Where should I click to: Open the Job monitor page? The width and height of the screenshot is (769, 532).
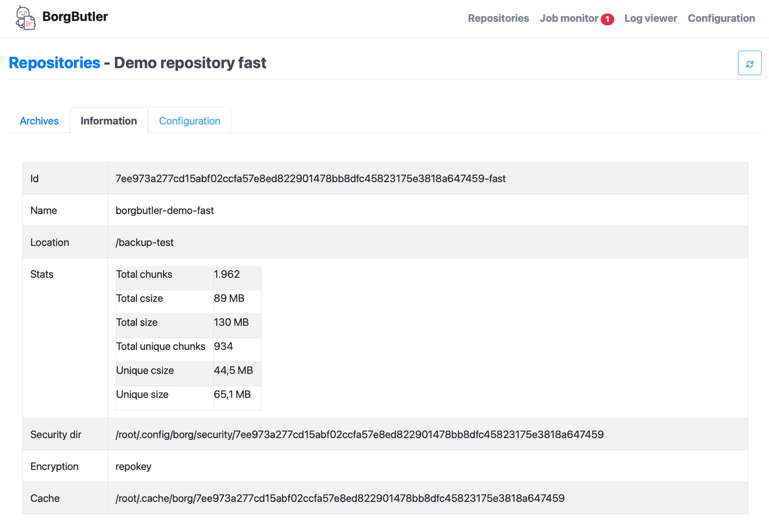click(x=569, y=18)
